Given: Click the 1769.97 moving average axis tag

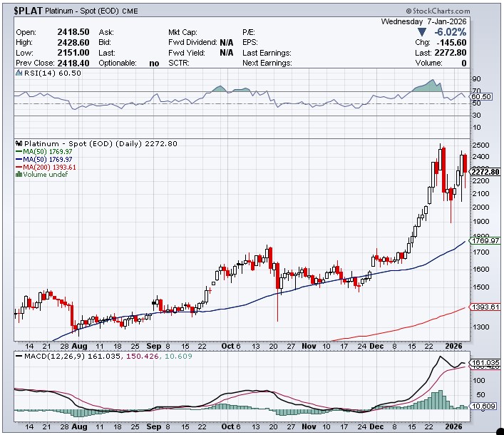Looking at the screenshot, I should tap(485, 241).
